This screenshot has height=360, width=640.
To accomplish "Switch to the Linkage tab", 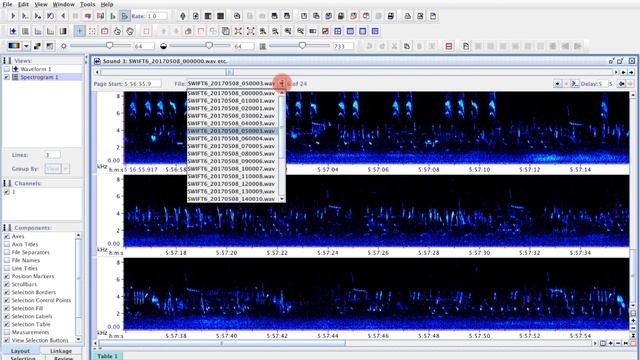I will pos(61,351).
